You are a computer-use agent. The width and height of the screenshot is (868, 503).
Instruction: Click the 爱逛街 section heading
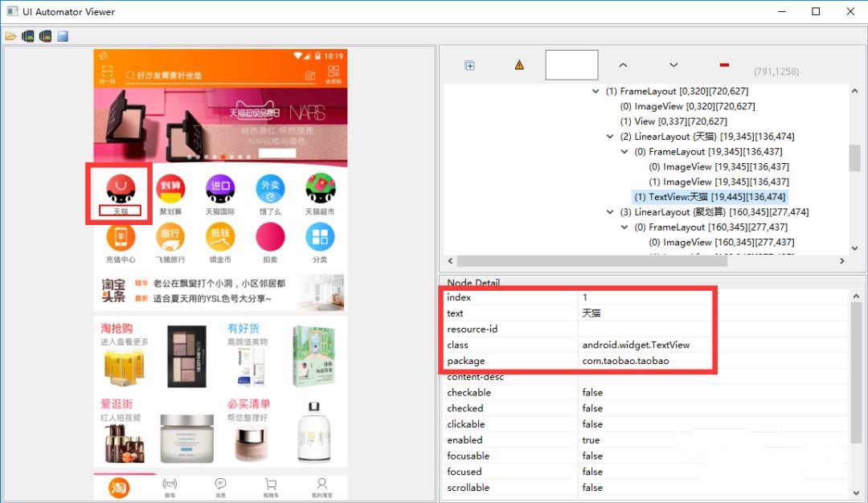pyautogui.click(x=117, y=404)
